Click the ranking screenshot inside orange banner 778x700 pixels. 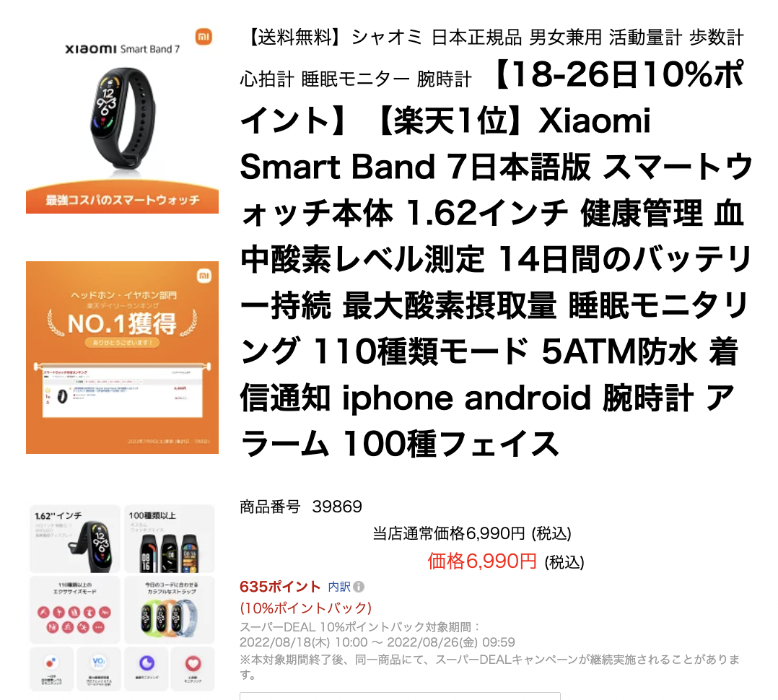click(x=122, y=392)
